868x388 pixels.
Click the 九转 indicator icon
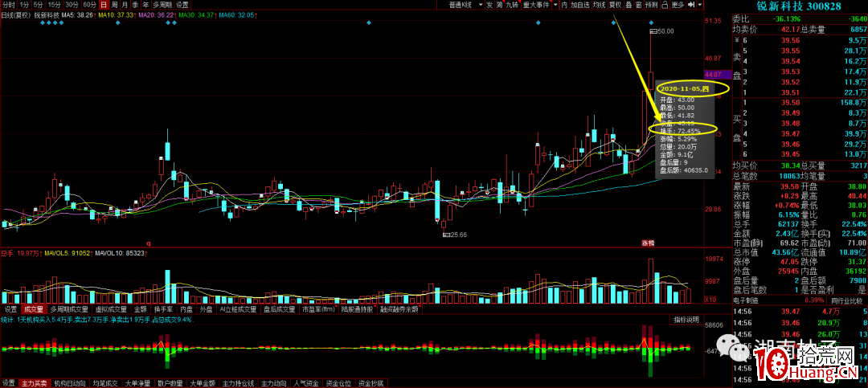tap(513, 5)
